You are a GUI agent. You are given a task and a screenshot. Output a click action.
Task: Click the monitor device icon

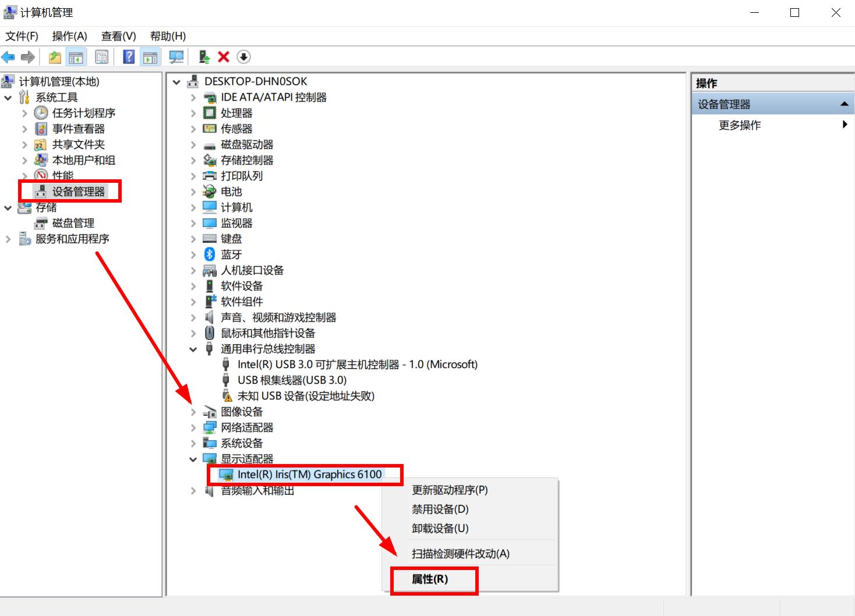(x=210, y=223)
